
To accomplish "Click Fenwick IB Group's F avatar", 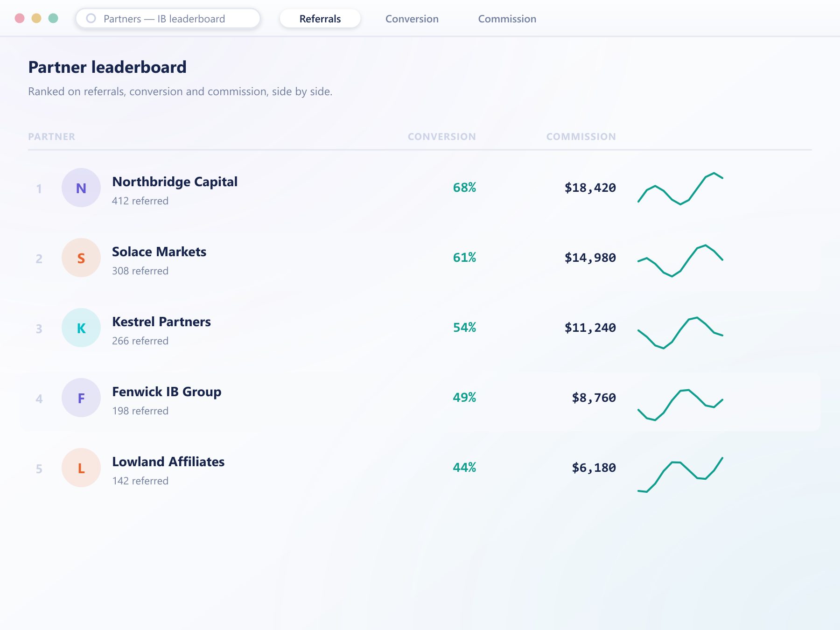I will click(81, 398).
